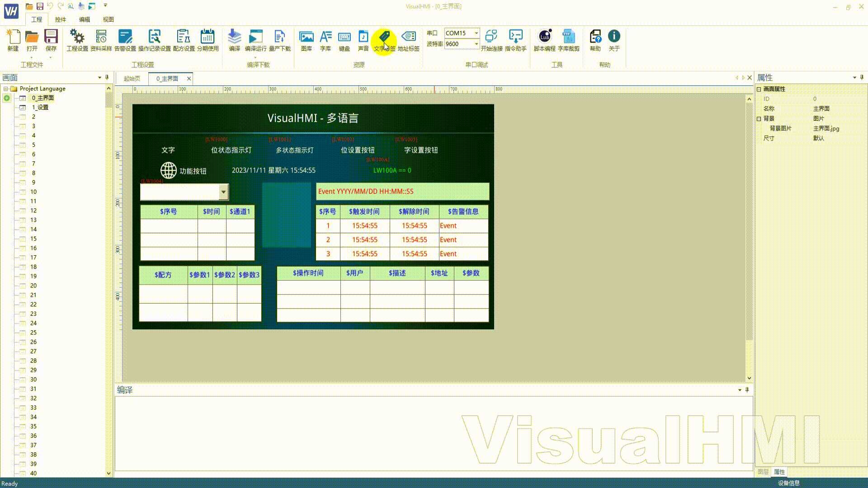Open 告警设置 alarm settings
Screen dimensions: 868x488
click(x=125, y=40)
